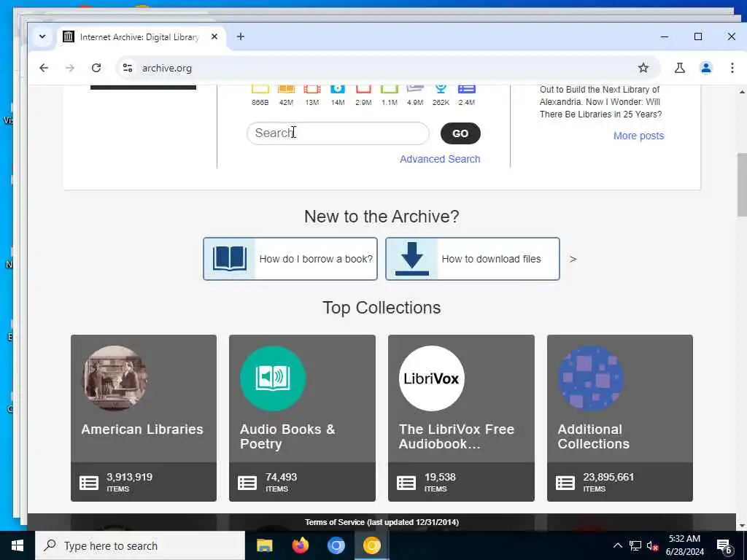Click the open book icon for borrowing
This screenshot has height=560, width=747.
[230, 259]
